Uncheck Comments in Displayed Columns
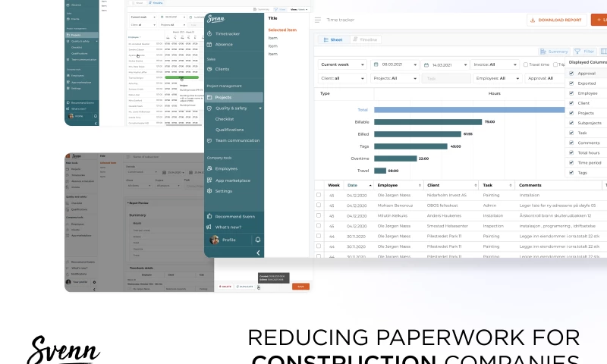The image size is (607, 364). click(571, 143)
